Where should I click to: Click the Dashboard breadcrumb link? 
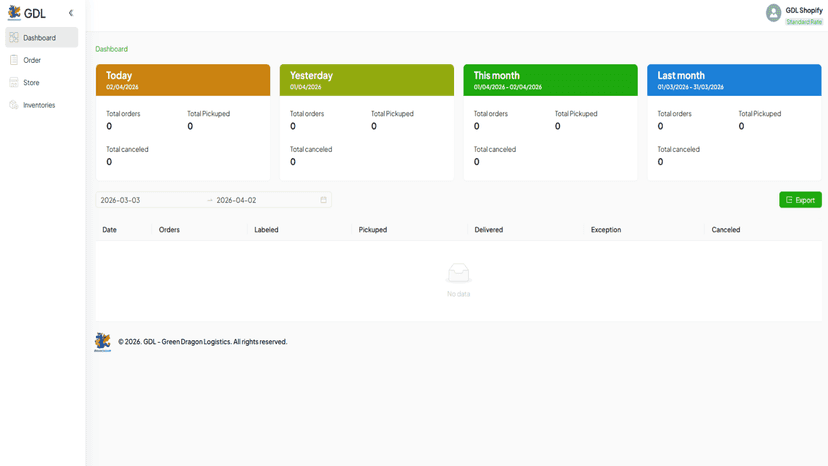(x=111, y=49)
